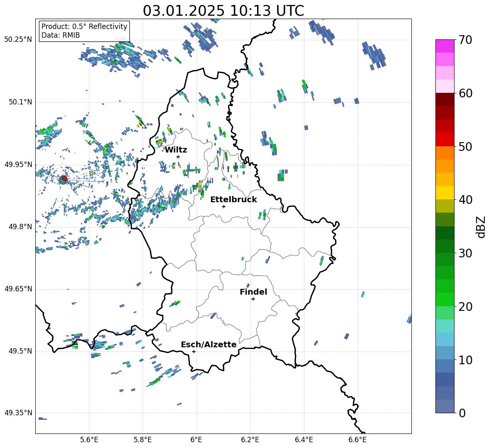Click the 70 tick label on colorbar
491x448 pixels.
465,40
